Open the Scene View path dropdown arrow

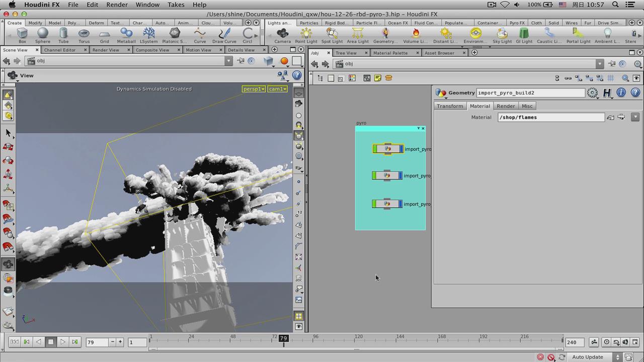[x=229, y=61]
